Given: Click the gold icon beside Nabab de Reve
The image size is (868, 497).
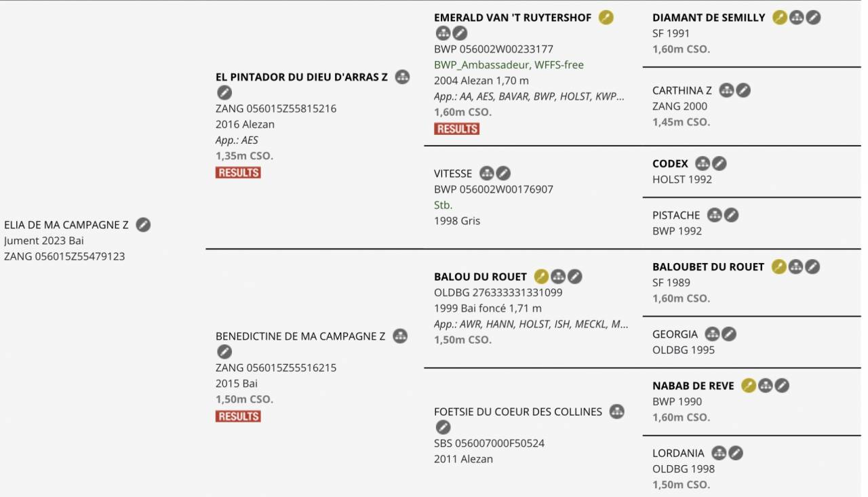Looking at the screenshot, I should click(749, 386).
